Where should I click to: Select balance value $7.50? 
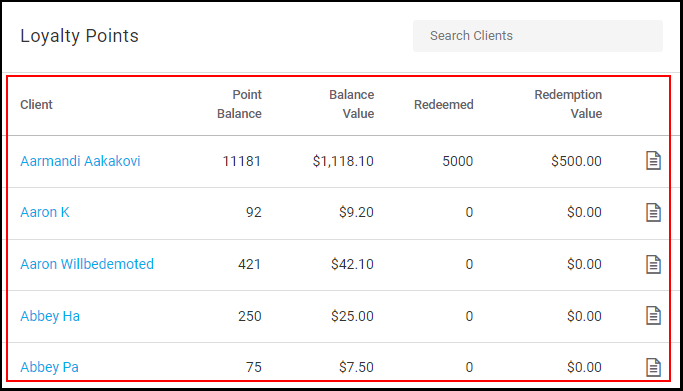pyautogui.click(x=356, y=367)
